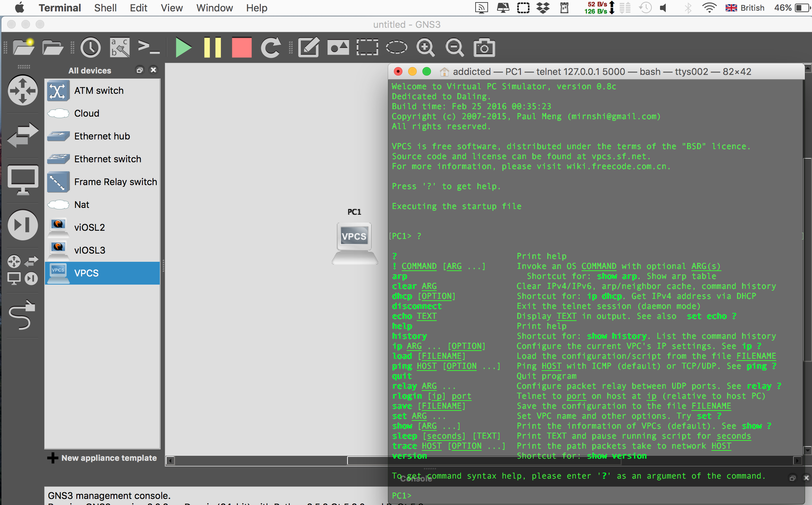Browse all devices sidebar icon
This screenshot has width=812, height=505.
pos(23,270)
